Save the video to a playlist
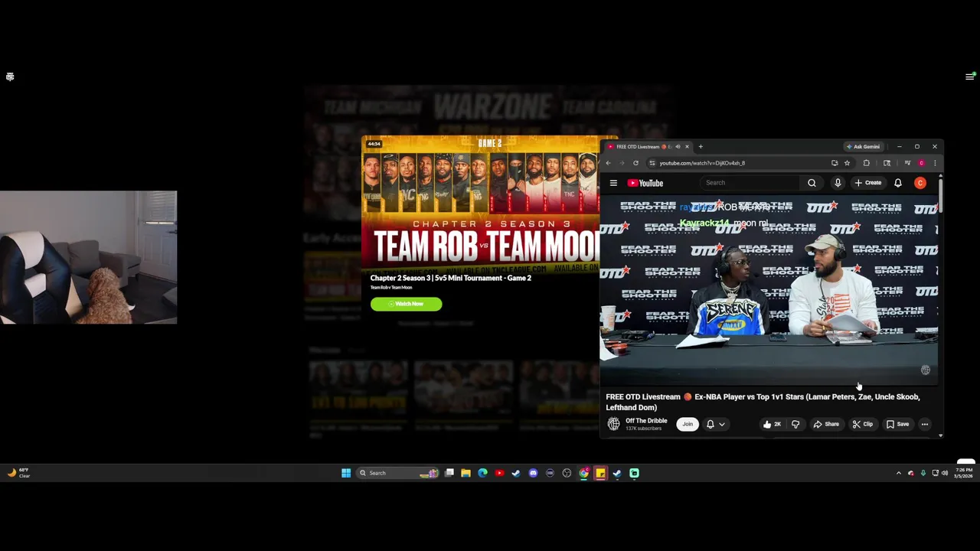The image size is (980, 551). [897, 424]
